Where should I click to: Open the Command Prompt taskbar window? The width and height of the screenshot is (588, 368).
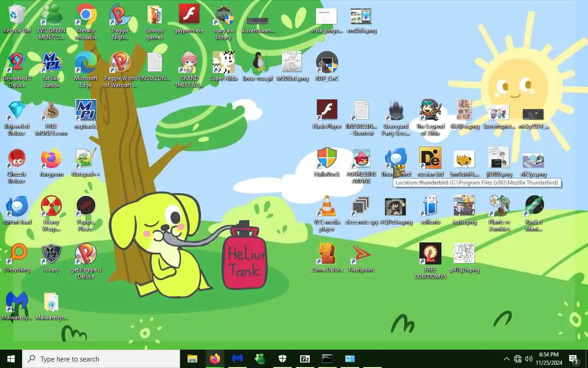click(328, 359)
